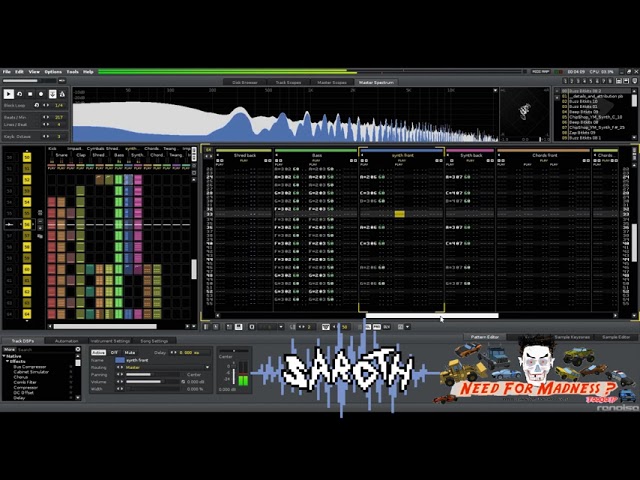Open the Instrument Settings tab

click(110, 341)
